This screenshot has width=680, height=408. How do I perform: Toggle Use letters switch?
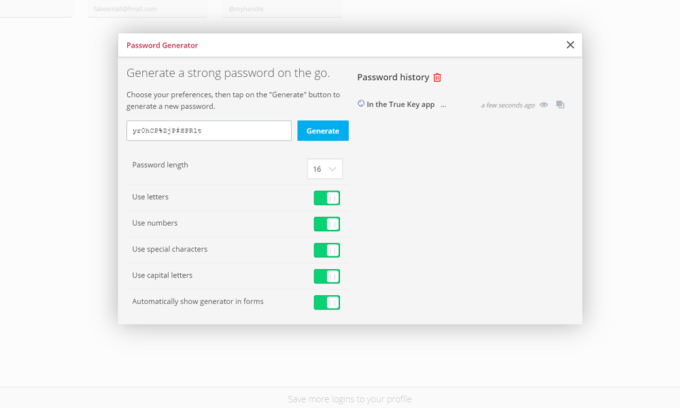[327, 198]
